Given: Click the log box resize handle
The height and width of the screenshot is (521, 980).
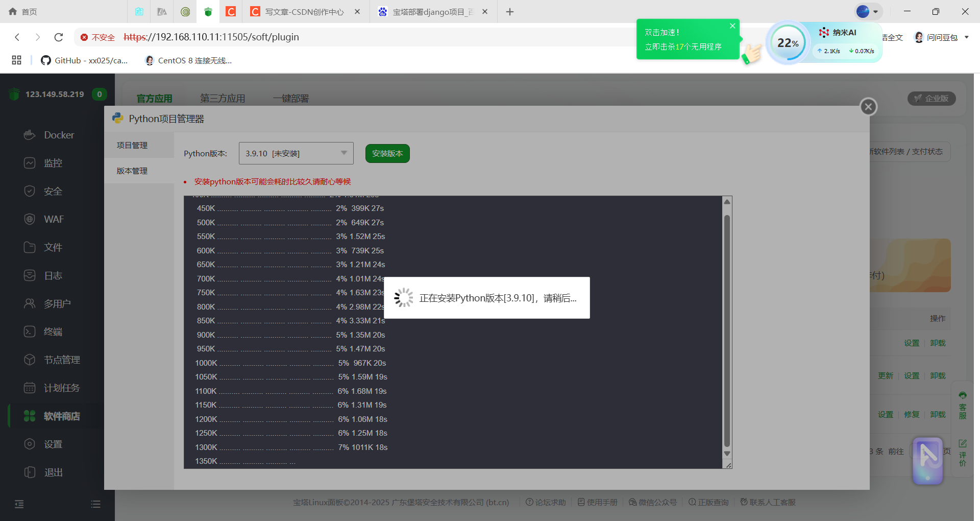Looking at the screenshot, I should pyautogui.click(x=728, y=465).
